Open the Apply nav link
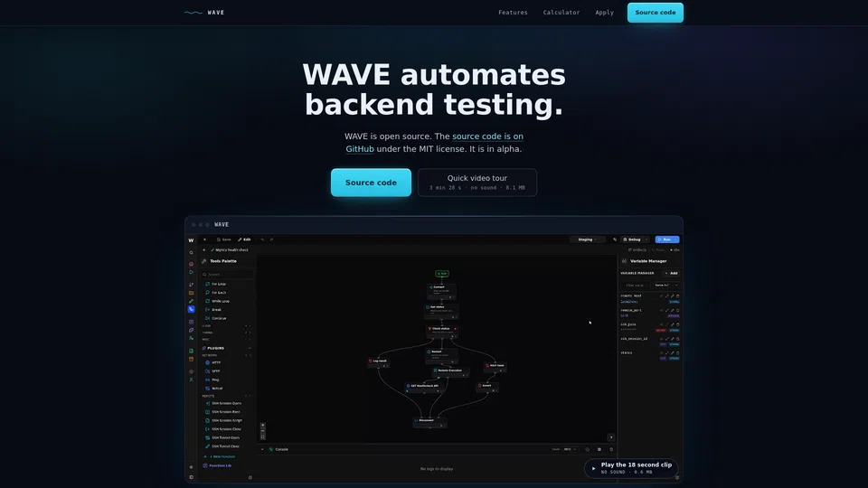Screen dimensions: 868x488 click(x=604, y=12)
